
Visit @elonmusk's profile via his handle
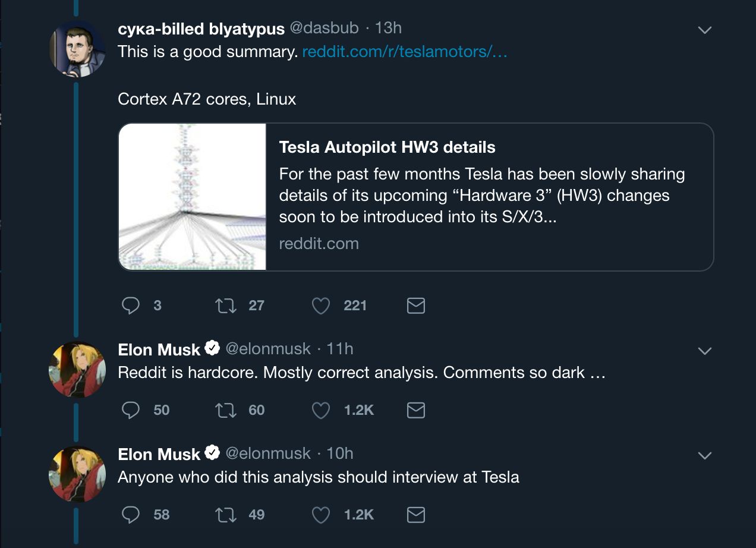point(269,349)
